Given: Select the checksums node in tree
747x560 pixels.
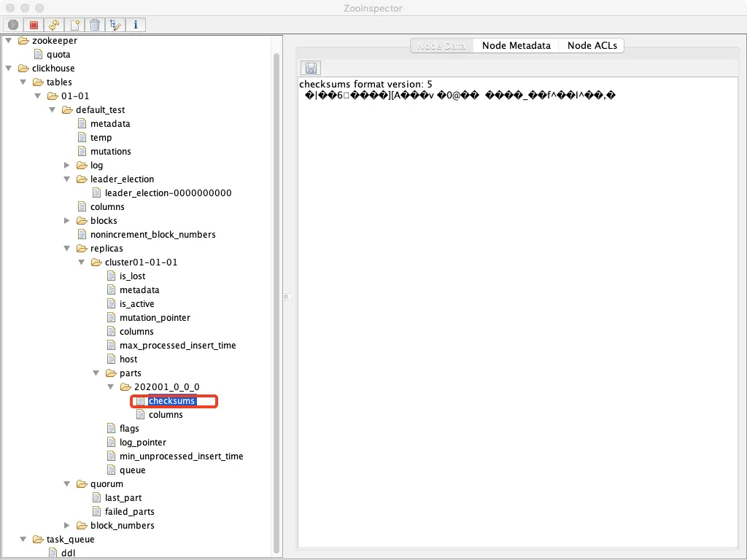Looking at the screenshot, I should (171, 401).
